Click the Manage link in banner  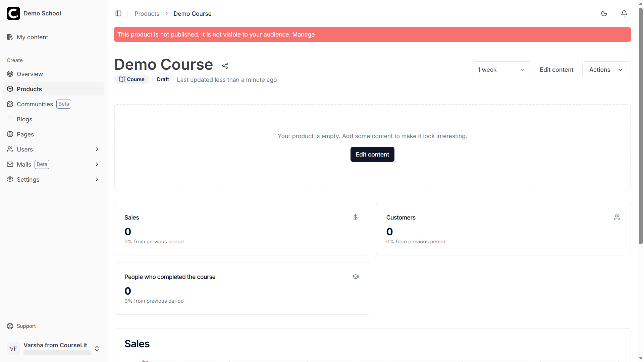(x=303, y=35)
